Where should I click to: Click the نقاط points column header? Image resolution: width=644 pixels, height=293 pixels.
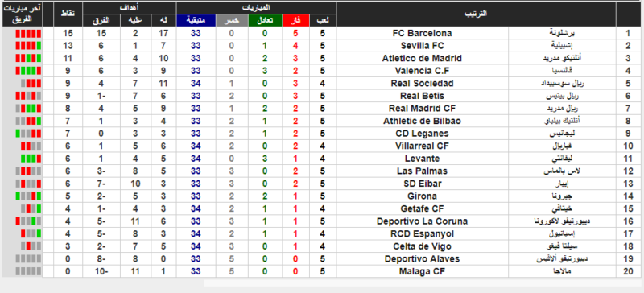coord(68,14)
